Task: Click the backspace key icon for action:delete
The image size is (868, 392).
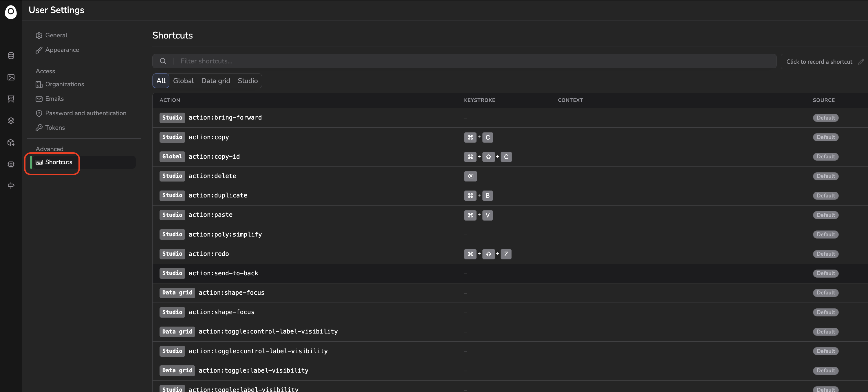Action: (470, 176)
